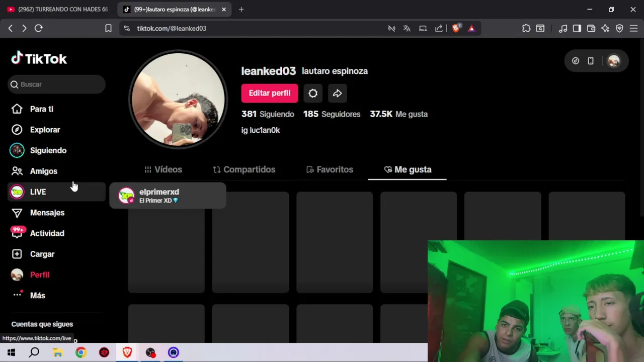Go forward in browser history
The image size is (644, 362).
point(24,28)
